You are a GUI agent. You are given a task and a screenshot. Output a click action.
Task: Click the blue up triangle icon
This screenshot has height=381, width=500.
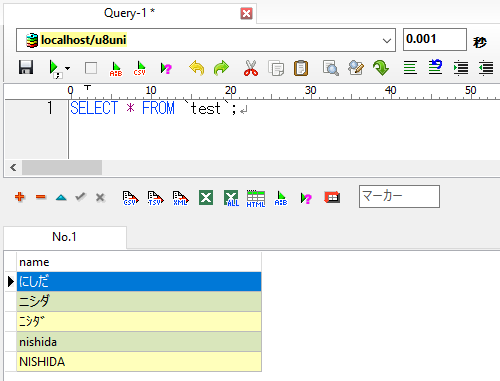pos(61,197)
